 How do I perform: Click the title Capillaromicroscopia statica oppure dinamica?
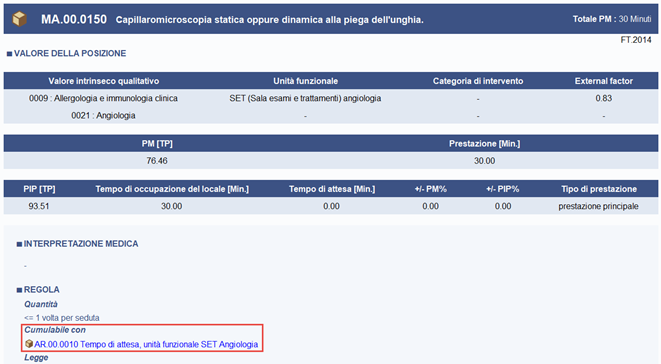click(x=269, y=20)
